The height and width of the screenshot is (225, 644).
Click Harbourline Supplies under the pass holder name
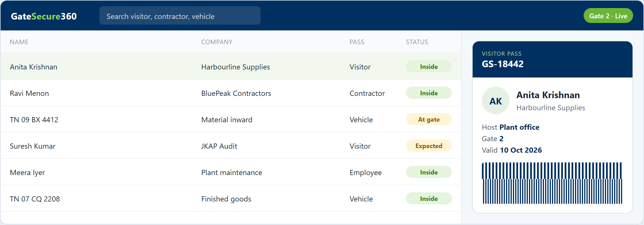point(551,108)
